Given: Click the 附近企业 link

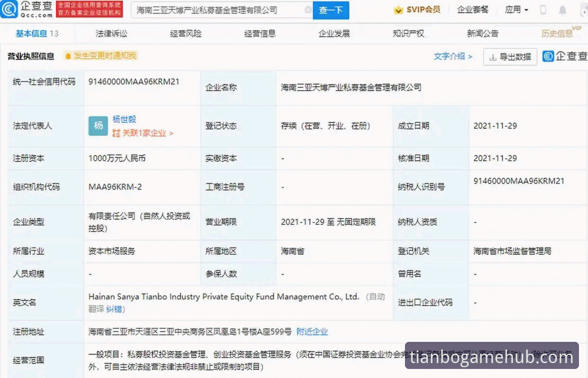Looking at the screenshot, I should click(x=312, y=332).
